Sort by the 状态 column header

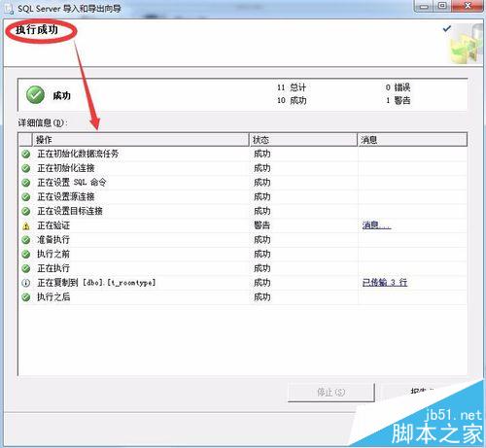click(303, 140)
